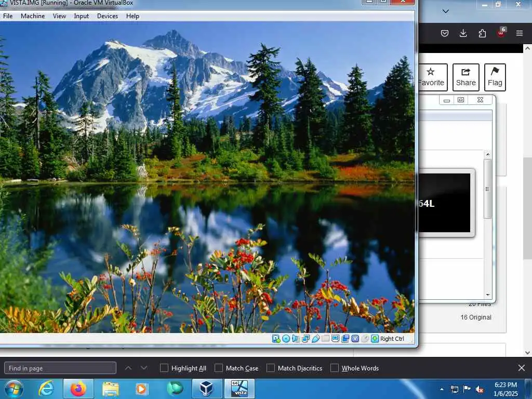Click the Firefox page scrollbar up arrow

[x=527, y=48]
